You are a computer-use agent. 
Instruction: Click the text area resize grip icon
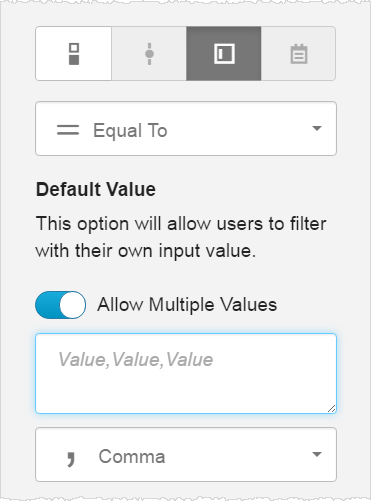pyautogui.click(x=331, y=409)
